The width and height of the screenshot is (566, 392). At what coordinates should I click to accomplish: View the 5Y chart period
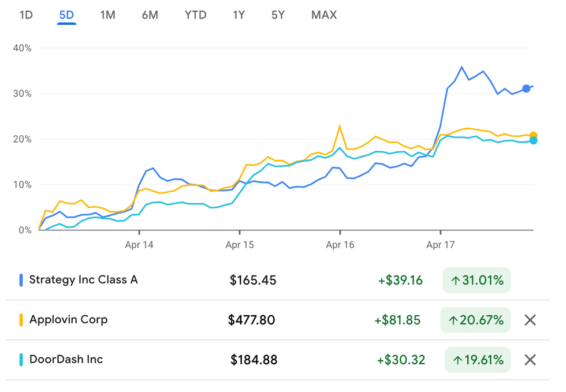click(x=277, y=16)
